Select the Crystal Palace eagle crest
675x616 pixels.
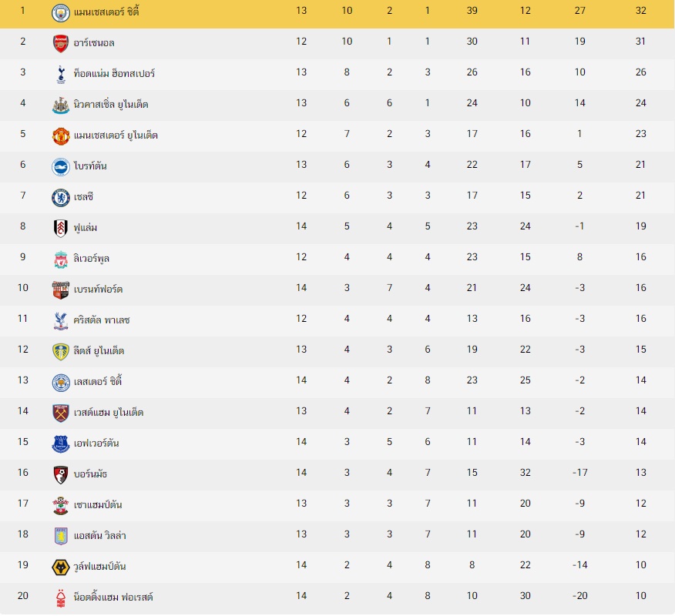click(x=61, y=321)
